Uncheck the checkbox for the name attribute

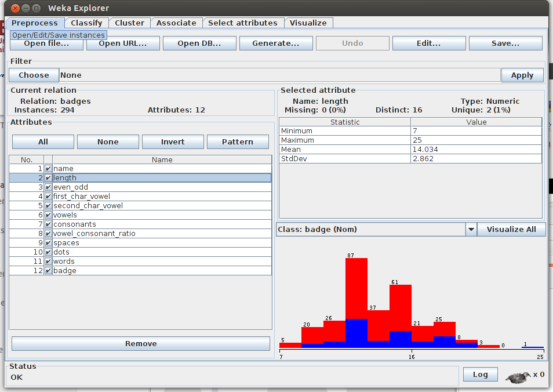pyautogui.click(x=48, y=169)
